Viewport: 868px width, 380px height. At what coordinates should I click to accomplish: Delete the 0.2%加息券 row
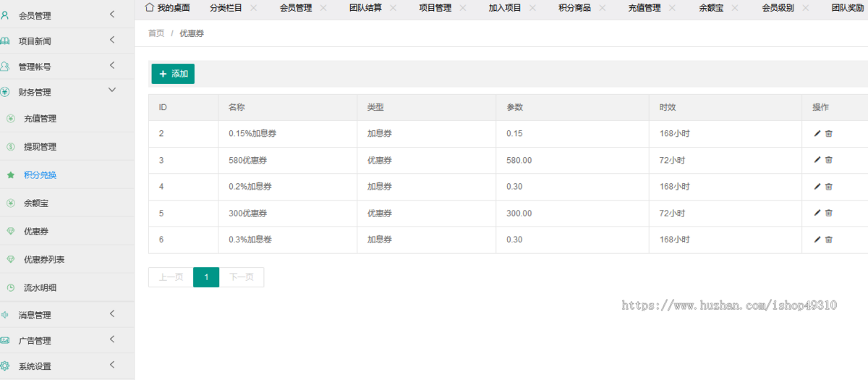[829, 186]
